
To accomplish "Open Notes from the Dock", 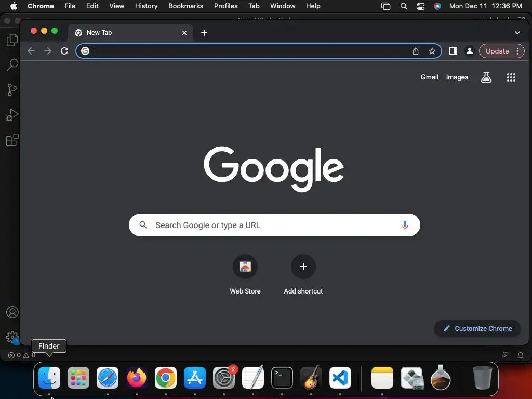I will click(x=382, y=378).
